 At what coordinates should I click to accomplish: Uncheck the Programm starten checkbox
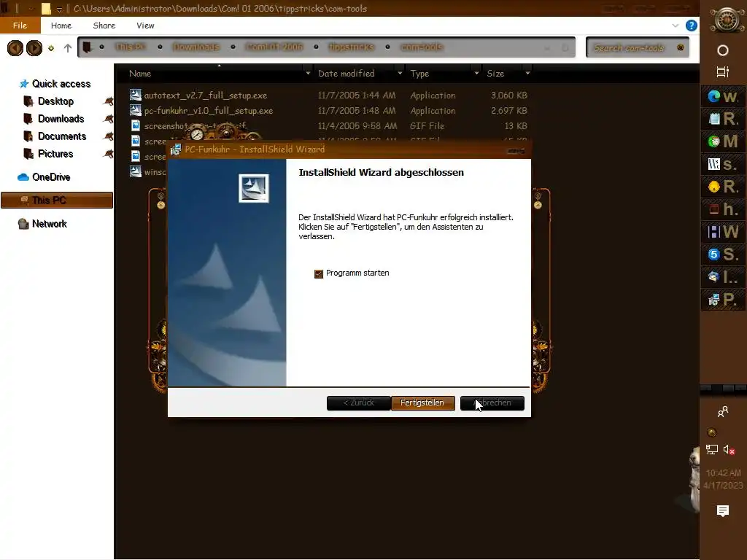click(319, 274)
